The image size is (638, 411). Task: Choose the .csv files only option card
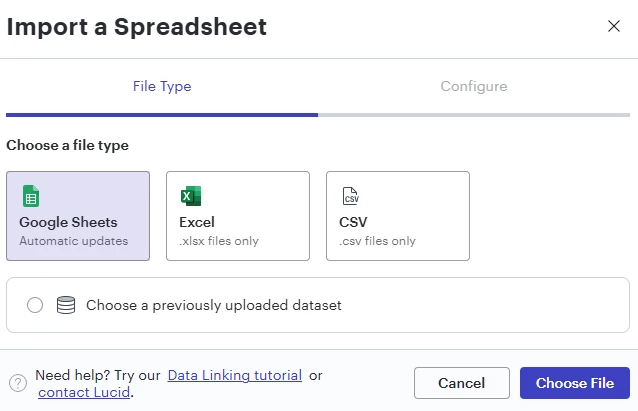pyautogui.click(x=398, y=216)
